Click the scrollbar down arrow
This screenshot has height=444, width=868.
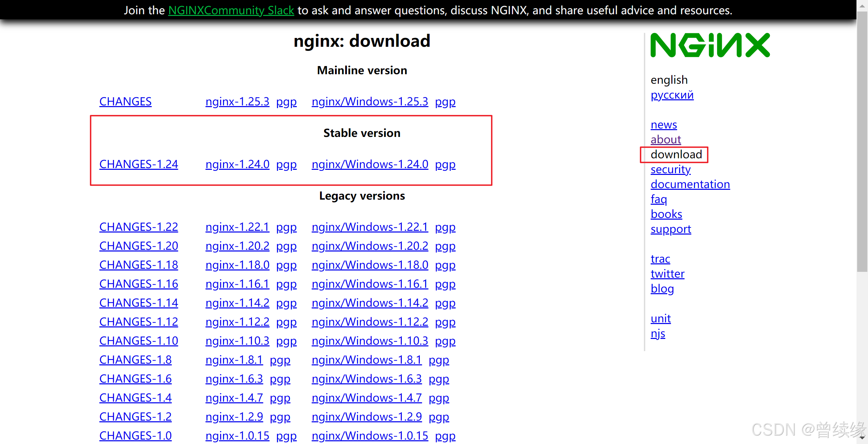pyautogui.click(x=862, y=438)
